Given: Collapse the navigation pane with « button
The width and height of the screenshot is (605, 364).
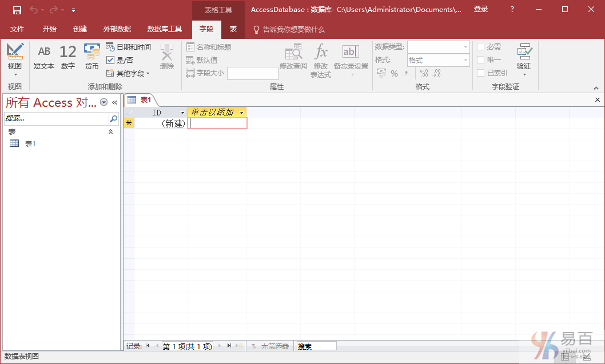Looking at the screenshot, I should click(x=114, y=102).
